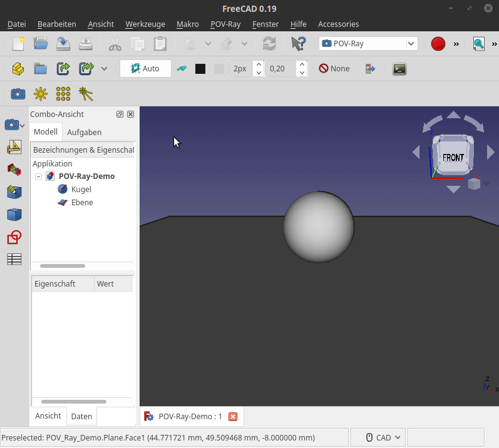499x448 pixels.
Task: Switch to the Ansicht property tab
Action: [48, 416]
